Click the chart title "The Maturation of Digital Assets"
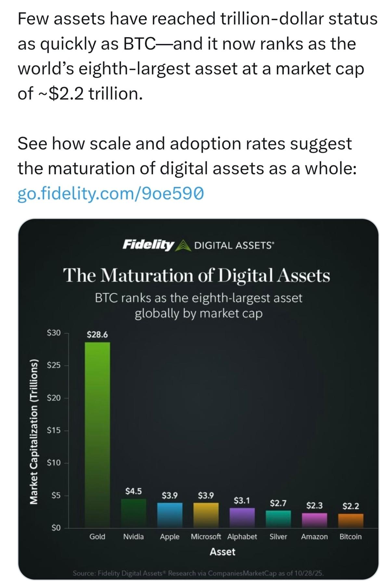391x588 pixels. click(196, 275)
